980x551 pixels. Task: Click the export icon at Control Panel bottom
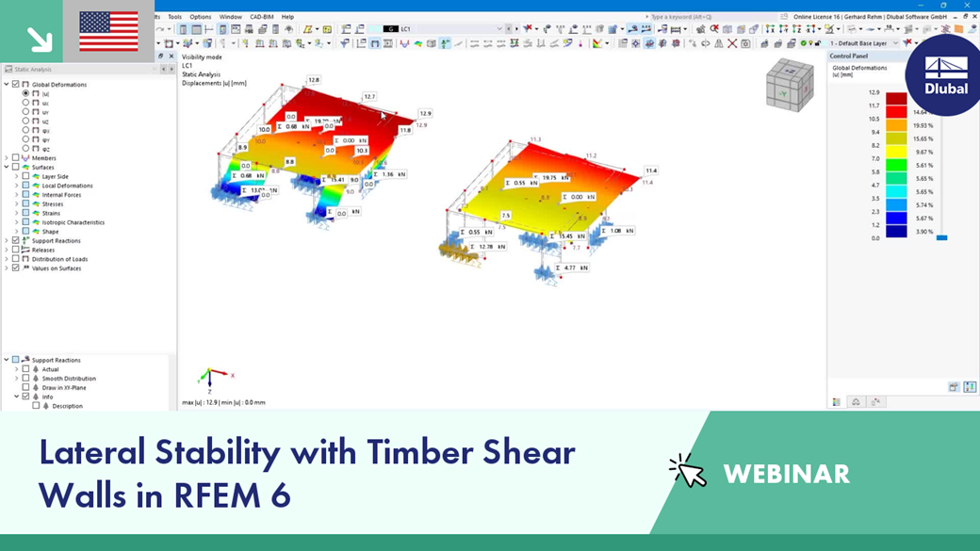(x=954, y=387)
